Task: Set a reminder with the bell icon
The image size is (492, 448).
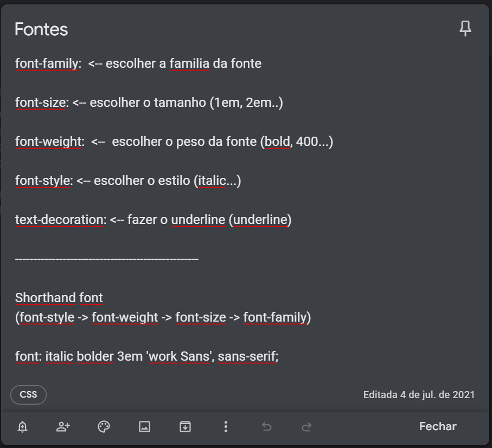Action: click(22, 427)
